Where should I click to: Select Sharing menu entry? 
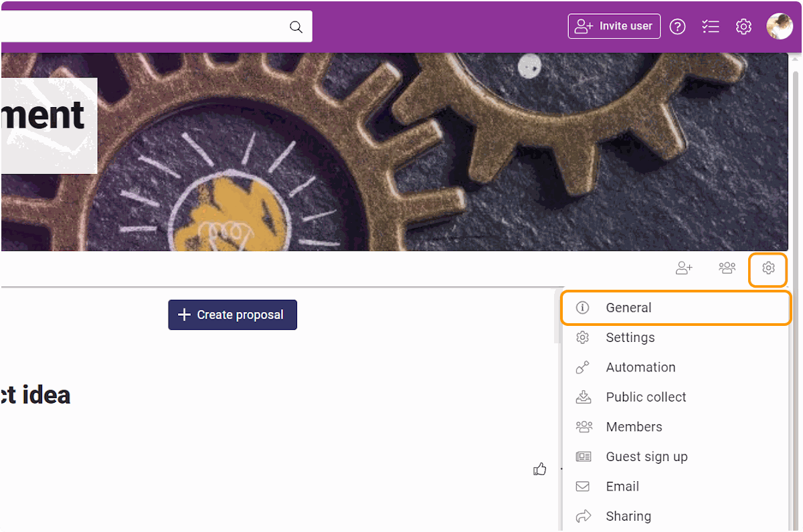click(x=676, y=516)
